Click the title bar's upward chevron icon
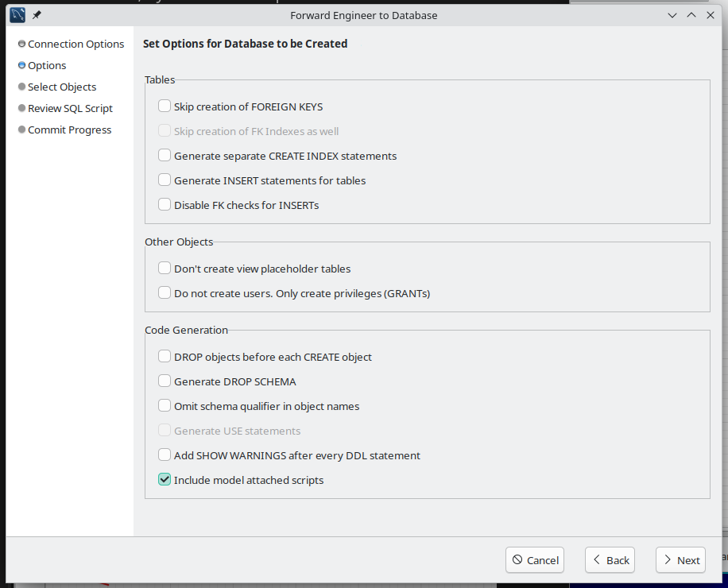Screen dimensions: 728x588 691,15
